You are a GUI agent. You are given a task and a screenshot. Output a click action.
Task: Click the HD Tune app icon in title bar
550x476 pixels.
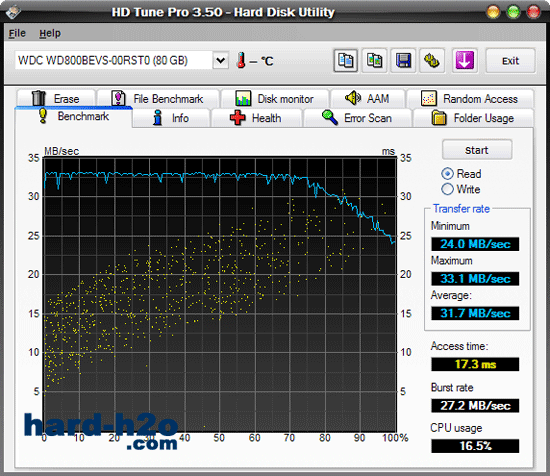point(13,11)
